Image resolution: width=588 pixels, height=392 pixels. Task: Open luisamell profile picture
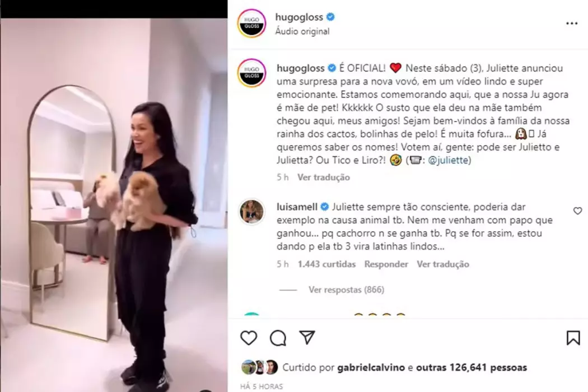coord(251,212)
